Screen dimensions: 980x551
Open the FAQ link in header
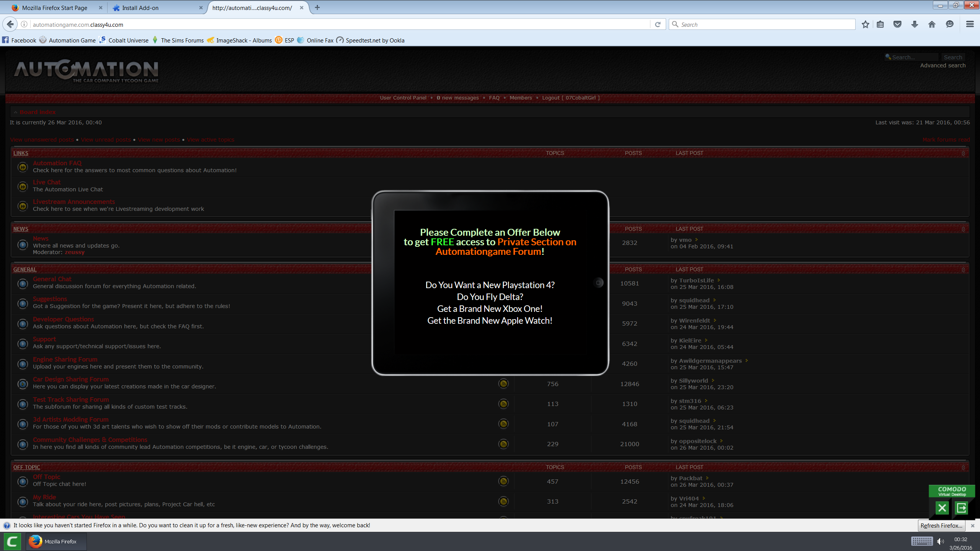(x=494, y=98)
